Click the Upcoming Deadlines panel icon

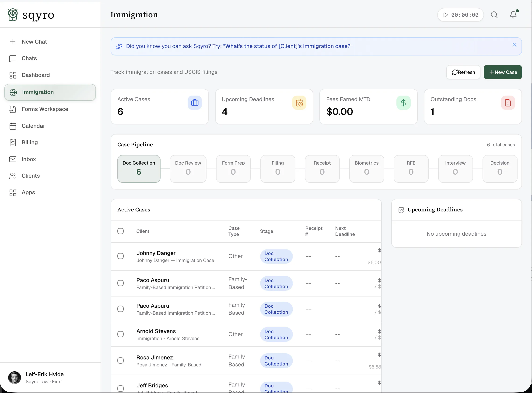tap(401, 210)
